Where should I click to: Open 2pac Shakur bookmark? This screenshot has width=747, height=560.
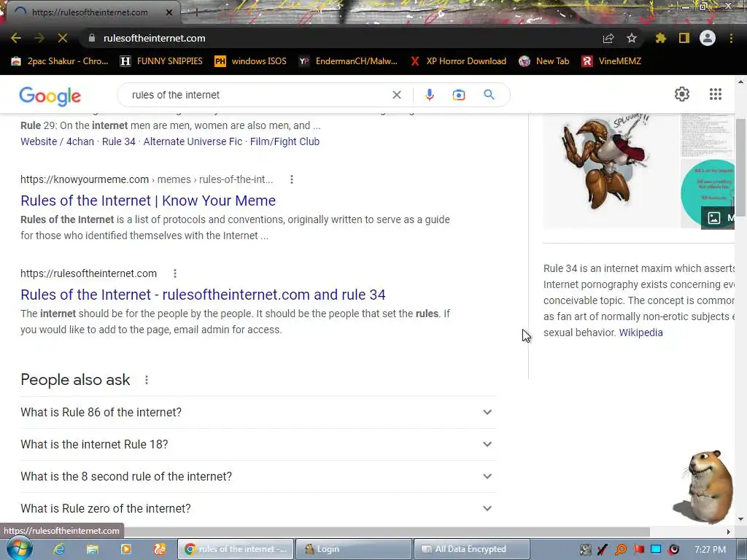60,61
